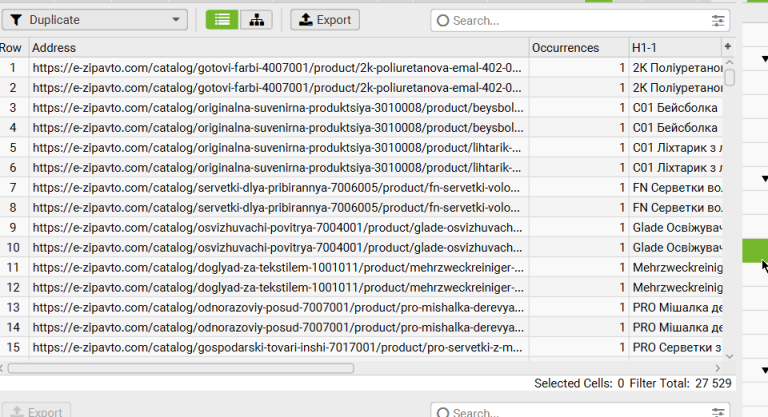Click H1 cell 'PRO Мішалка' in row 13
This screenshot has height=417, width=768.
pyautogui.click(x=677, y=308)
